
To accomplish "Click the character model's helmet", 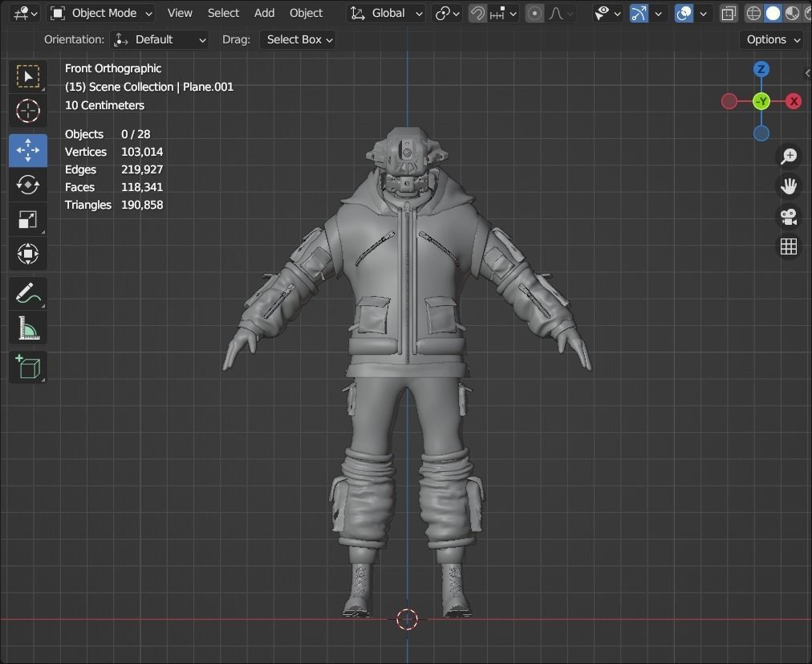I will click(407, 150).
